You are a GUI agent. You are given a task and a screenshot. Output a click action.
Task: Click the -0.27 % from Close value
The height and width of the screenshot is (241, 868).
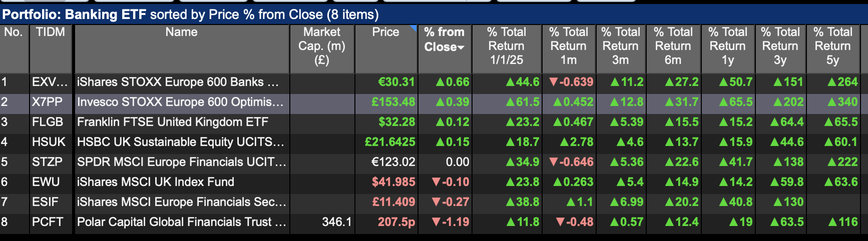coord(451,202)
